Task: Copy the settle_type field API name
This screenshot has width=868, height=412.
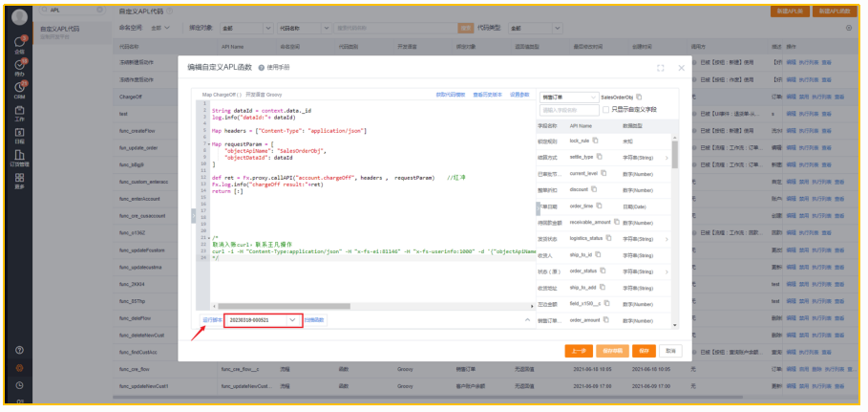Action: click(599, 157)
